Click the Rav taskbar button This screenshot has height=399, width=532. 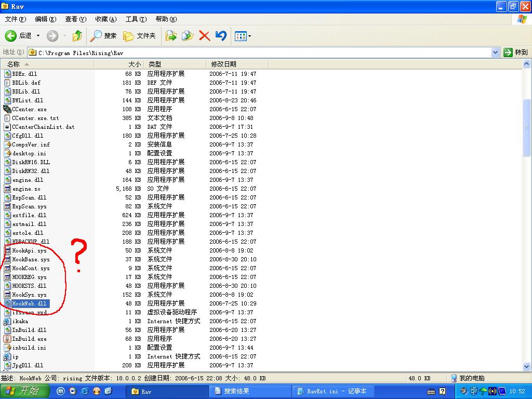pyautogui.click(x=168, y=391)
